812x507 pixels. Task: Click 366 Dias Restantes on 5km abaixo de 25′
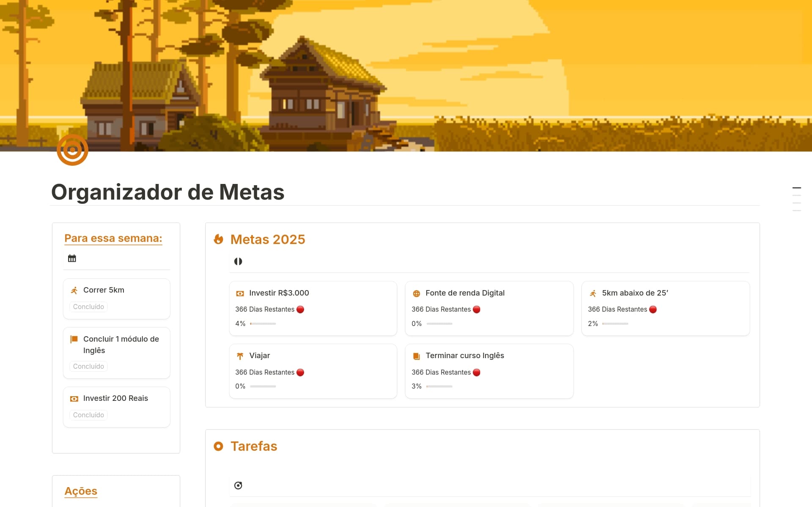(617, 310)
